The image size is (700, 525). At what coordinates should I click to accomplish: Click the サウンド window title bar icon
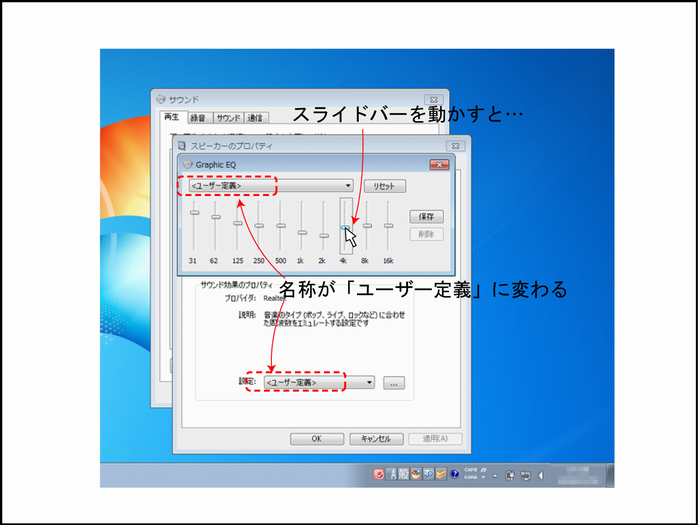click(161, 99)
